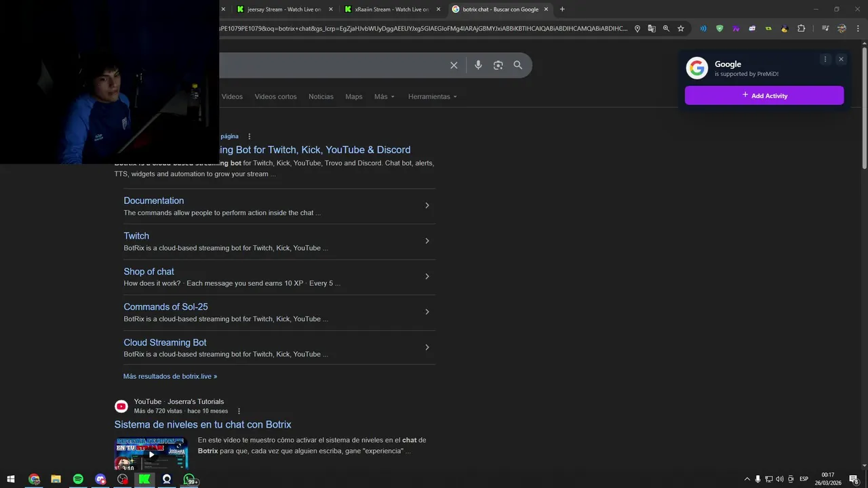Viewport: 868px width, 488px height.
Task: Close the botrix chat Google search tab
Action: 546,9
